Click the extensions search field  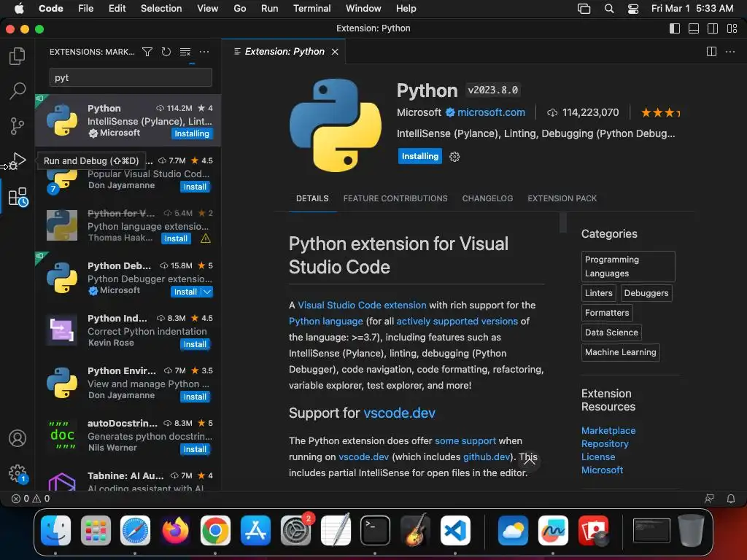pyautogui.click(x=131, y=77)
